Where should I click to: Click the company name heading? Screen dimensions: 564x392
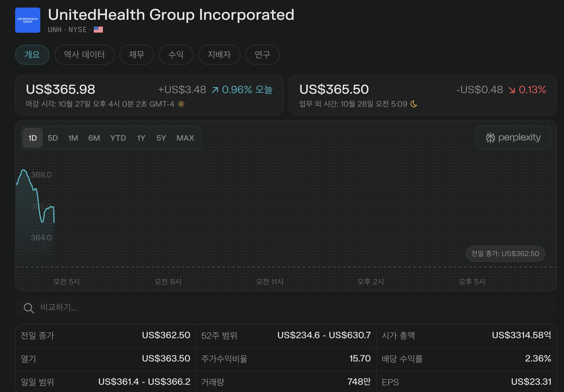[x=171, y=15]
